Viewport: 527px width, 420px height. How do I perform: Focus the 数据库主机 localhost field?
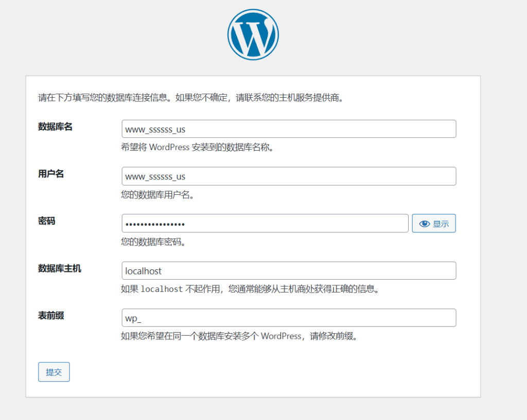tap(289, 270)
